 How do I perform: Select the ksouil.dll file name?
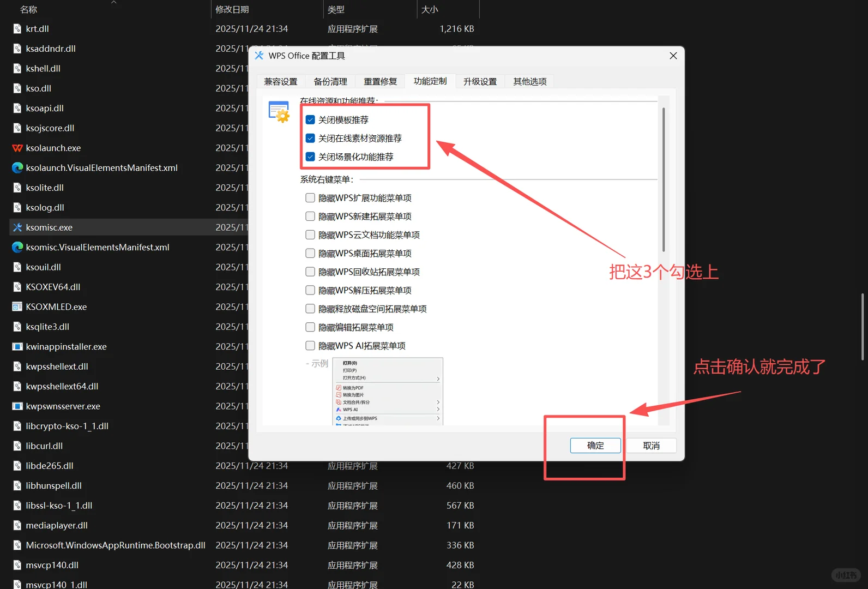tap(43, 267)
